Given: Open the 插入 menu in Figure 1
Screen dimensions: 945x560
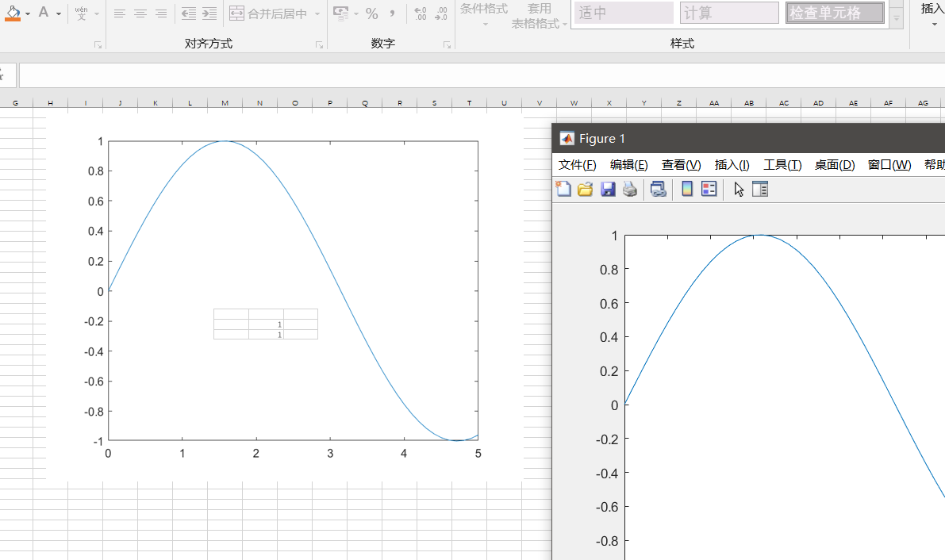Looking at the screenshot, I should (732, 165).
